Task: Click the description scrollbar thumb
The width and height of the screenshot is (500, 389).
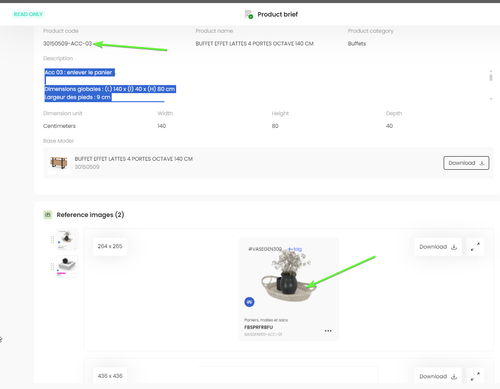Action: tap(491, 77)
